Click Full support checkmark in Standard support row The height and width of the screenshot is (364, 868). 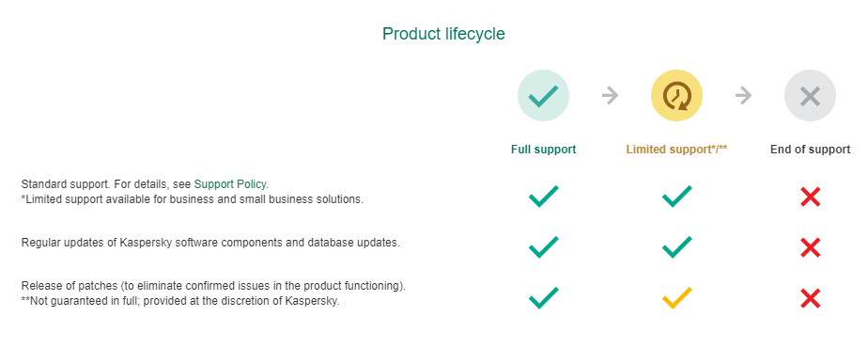pyautogui.click(x=543, y=197)
